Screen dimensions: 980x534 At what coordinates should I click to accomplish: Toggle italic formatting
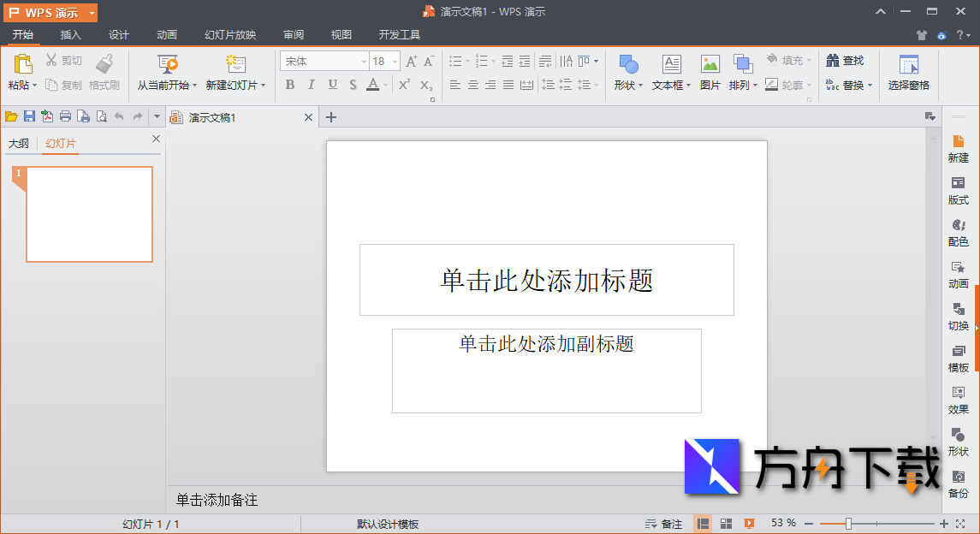[x=310, y=85]
